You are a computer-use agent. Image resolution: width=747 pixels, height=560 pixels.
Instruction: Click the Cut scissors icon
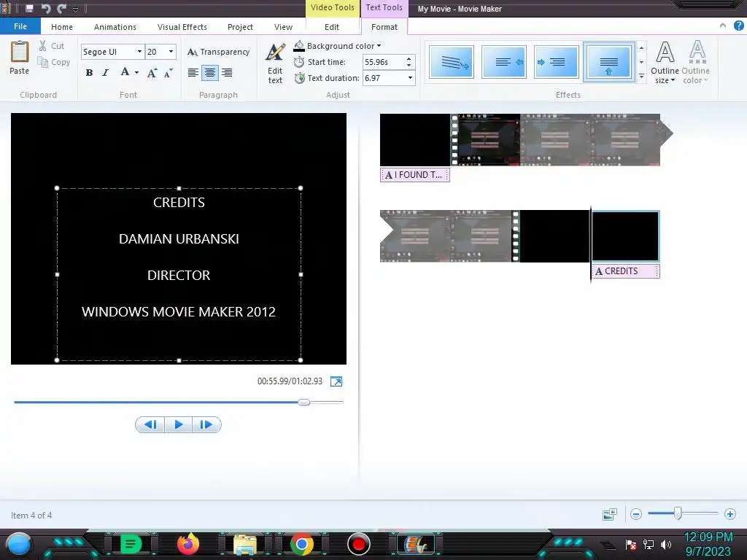(x=43, y=46)
